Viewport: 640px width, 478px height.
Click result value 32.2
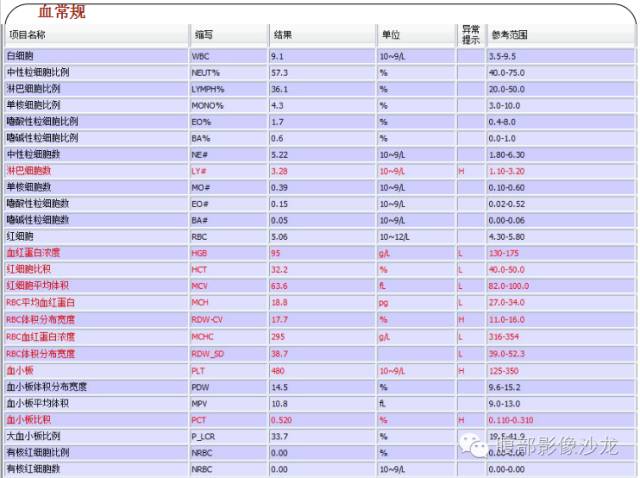280,270
